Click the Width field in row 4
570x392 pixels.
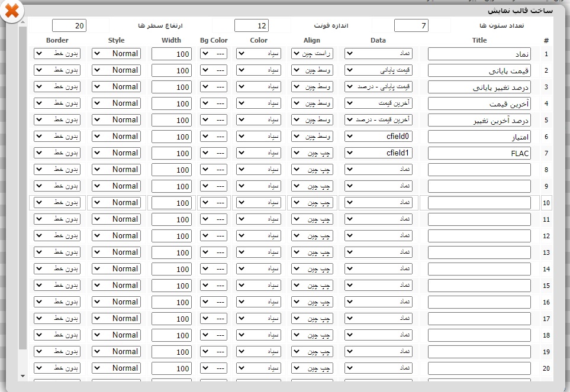(172, 104)
